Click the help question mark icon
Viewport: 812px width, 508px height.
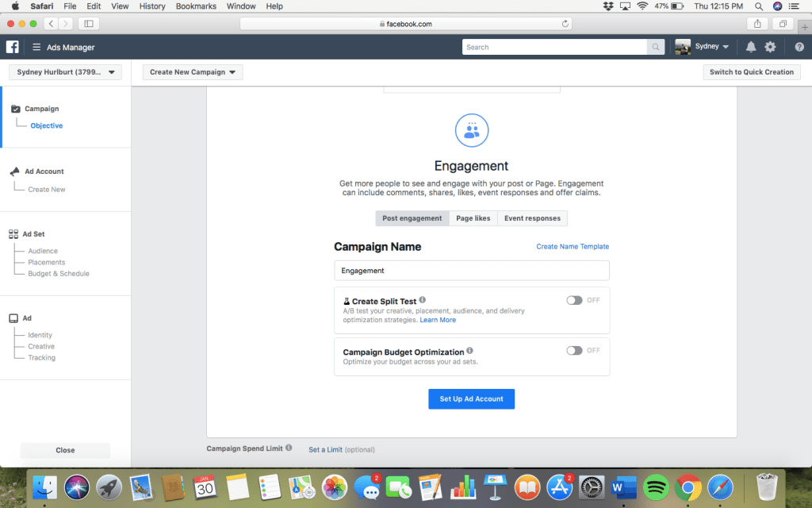799,47
